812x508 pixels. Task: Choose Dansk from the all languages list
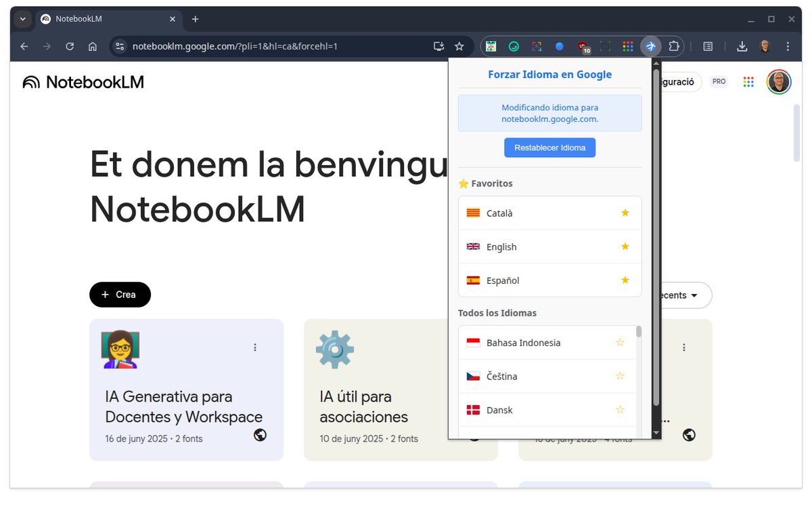(x=547, y=410)
